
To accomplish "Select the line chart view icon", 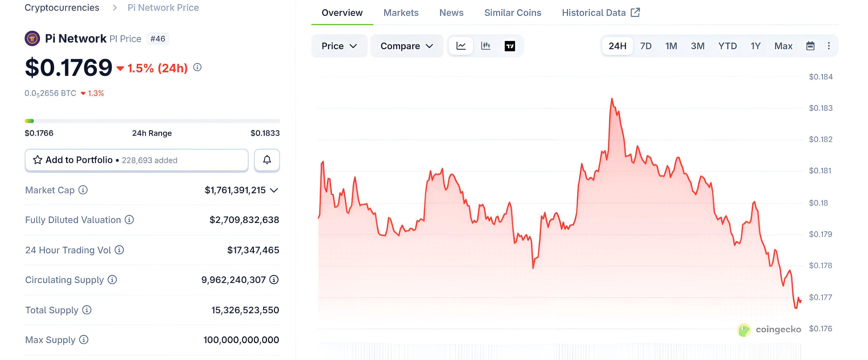I will coord(461,46).
